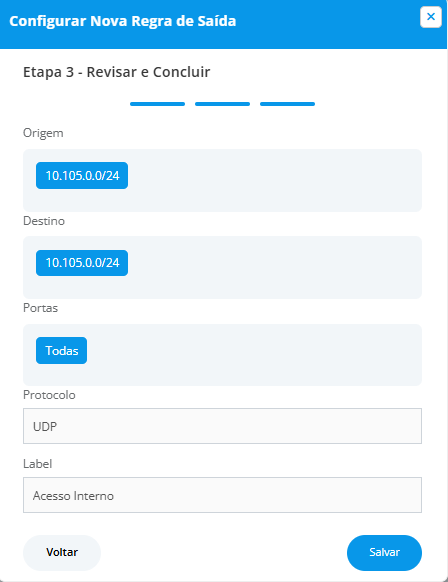
Task: Select the second step progress bar
Action: pyautogui.click(x=222, y=104)
